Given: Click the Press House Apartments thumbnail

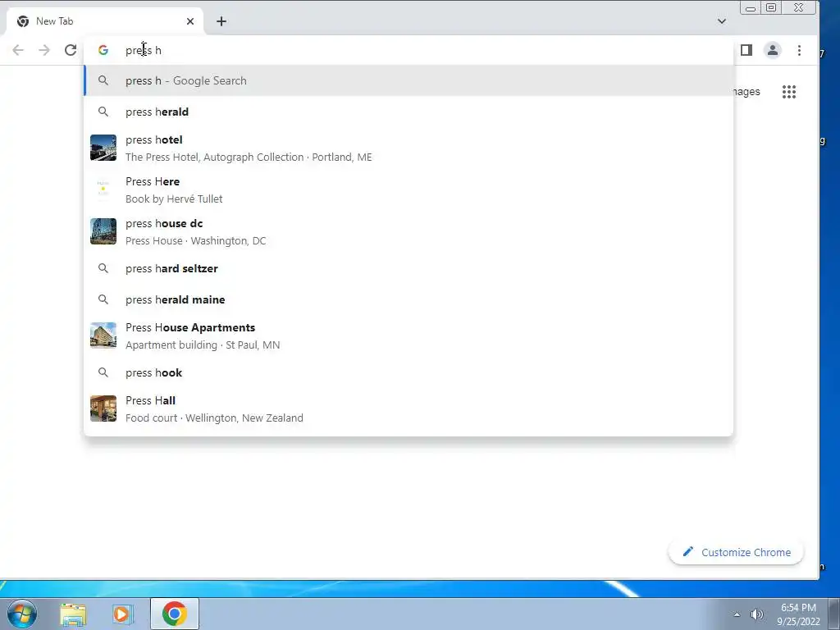Looking at the screenshot, I should tap(103, 336).
